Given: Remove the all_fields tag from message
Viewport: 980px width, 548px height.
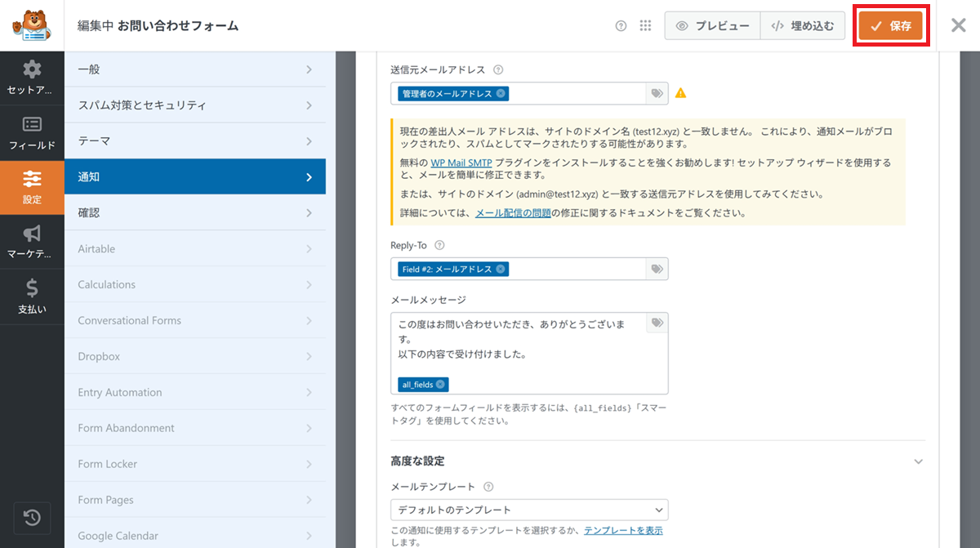Looking at the screenshot, I should coord(441,385).
